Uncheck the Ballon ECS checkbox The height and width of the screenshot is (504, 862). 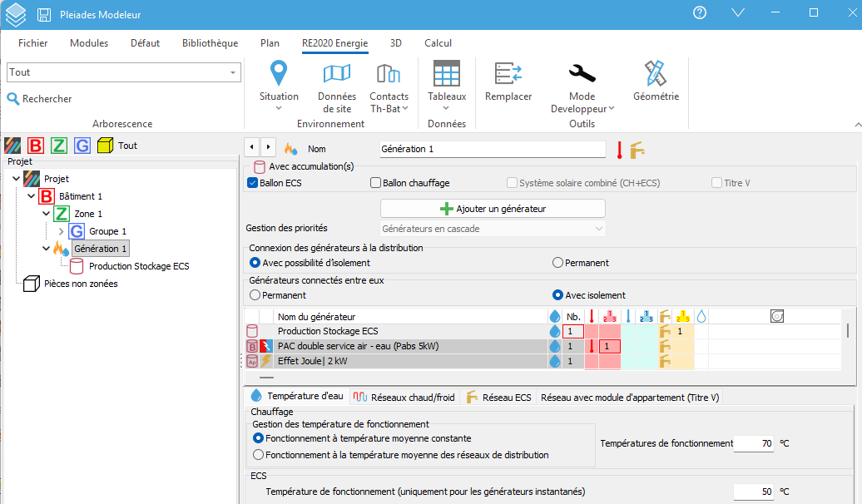pyautogui.click(x=253, y=183)
